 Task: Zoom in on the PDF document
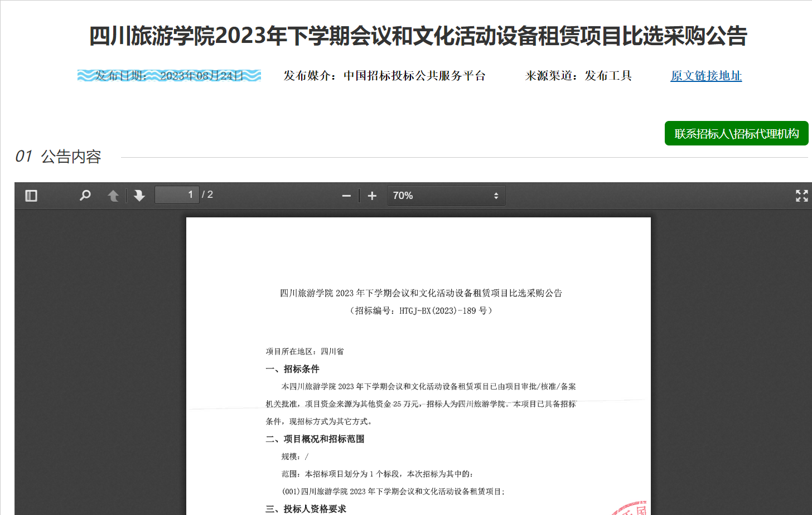372,196
